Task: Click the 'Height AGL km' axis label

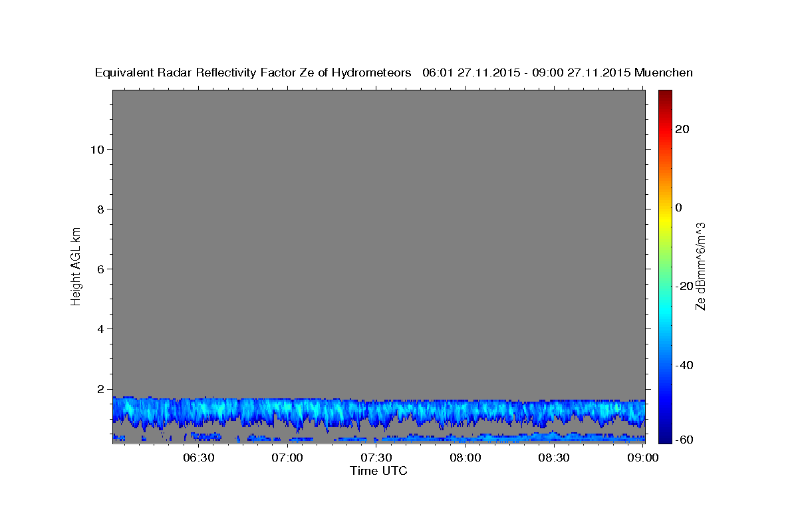Action: click(x=76, y=266)
